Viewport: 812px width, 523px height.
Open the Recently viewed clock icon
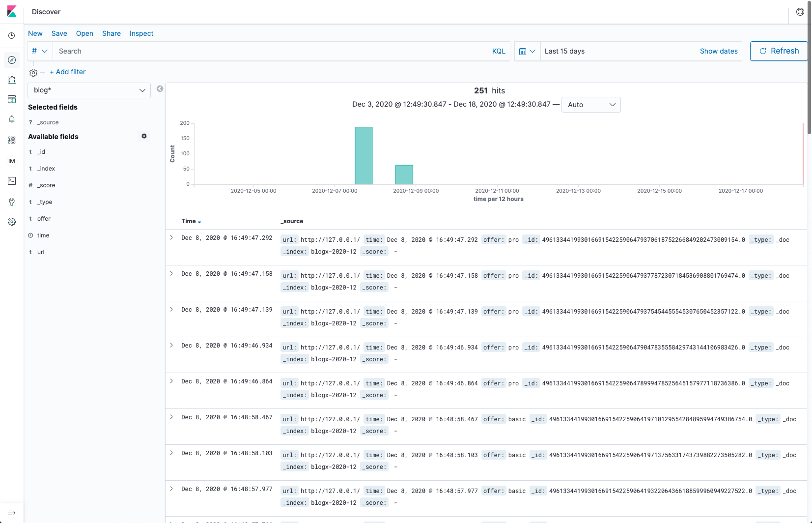click(12, 36)
